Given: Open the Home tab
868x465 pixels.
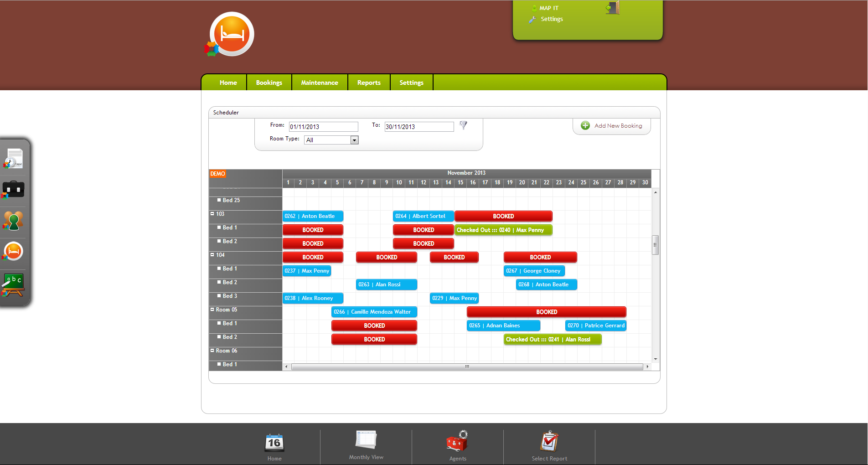Looking at the screenshot, I should [228, 83].
